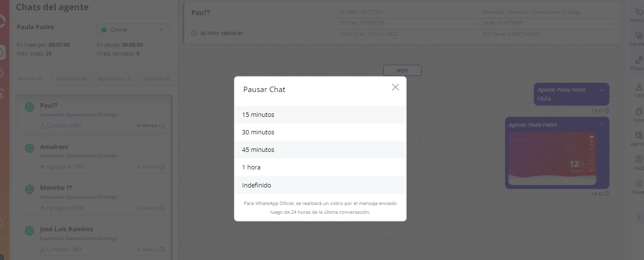644x260 pixels.
Task: Close the Pausar Chat dialog
Action: [395, 87]
